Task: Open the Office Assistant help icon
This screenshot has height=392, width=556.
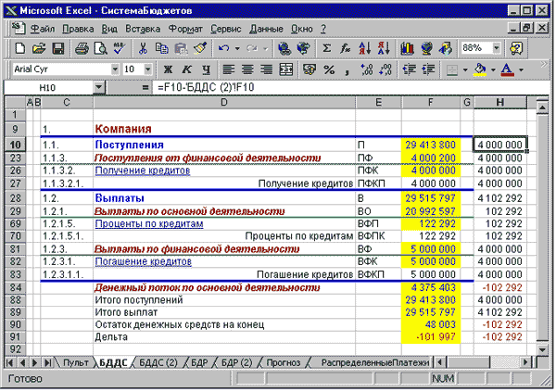Action: point(516,48)
